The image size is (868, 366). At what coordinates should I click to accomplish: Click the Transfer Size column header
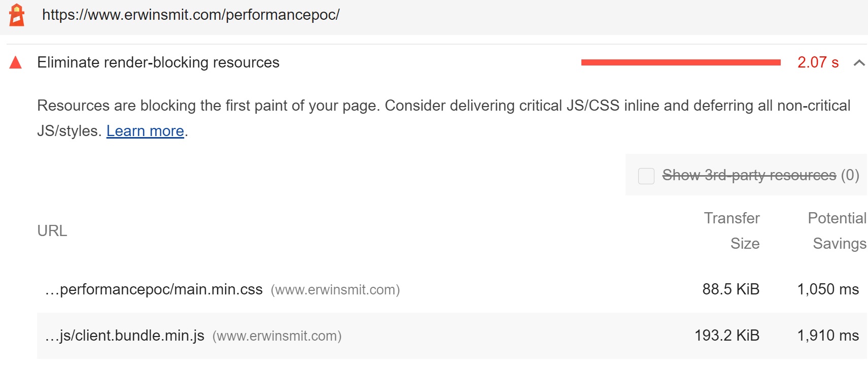(732, 231)
